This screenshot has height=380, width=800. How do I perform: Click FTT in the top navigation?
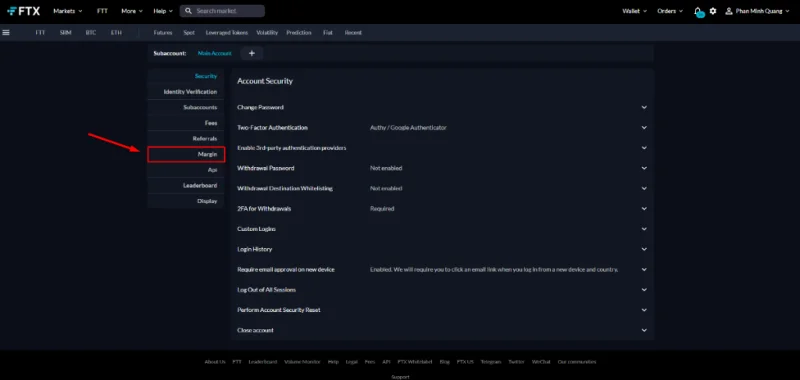102,11
